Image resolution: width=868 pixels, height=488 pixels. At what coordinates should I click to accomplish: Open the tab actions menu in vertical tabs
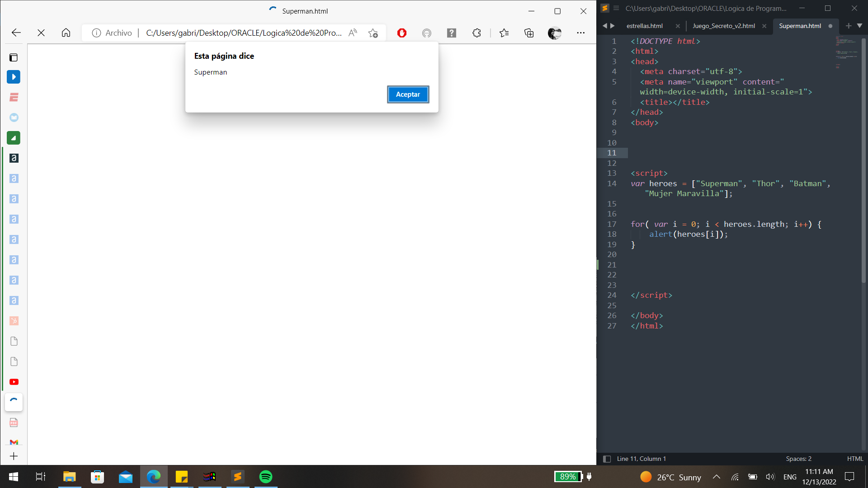pyautogui.click(x=14, y=57)
